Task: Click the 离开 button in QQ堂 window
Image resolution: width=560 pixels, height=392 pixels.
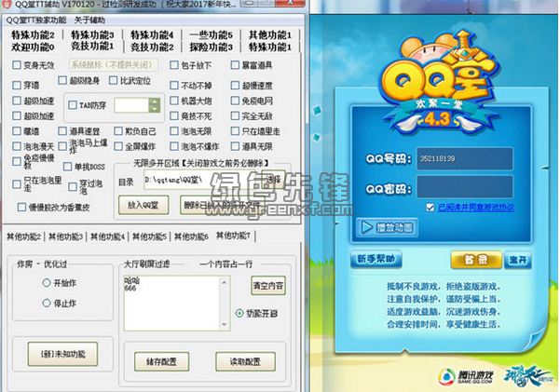Action: (518, 260)
